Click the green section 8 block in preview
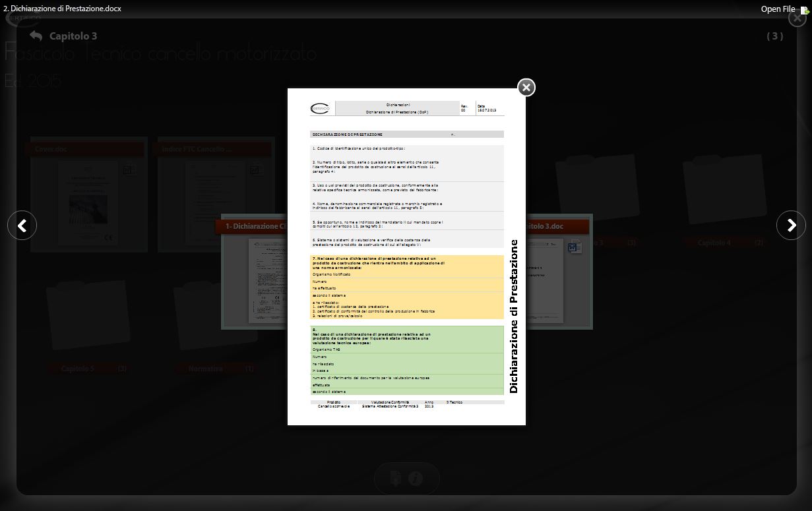This screenshot has width=812, height=511. coord(407,360)
